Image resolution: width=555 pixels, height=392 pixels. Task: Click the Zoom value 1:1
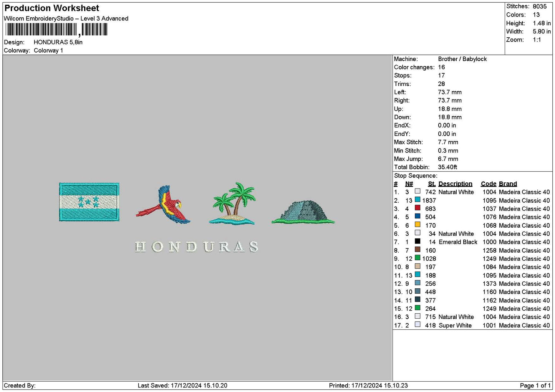(x=537, y=40)
